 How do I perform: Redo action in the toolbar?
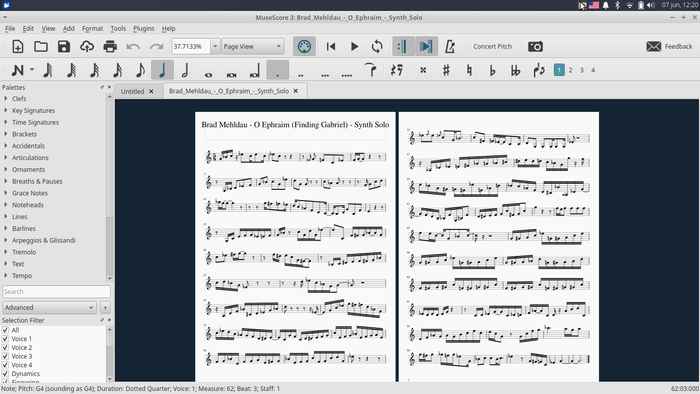tap(156, 46)
